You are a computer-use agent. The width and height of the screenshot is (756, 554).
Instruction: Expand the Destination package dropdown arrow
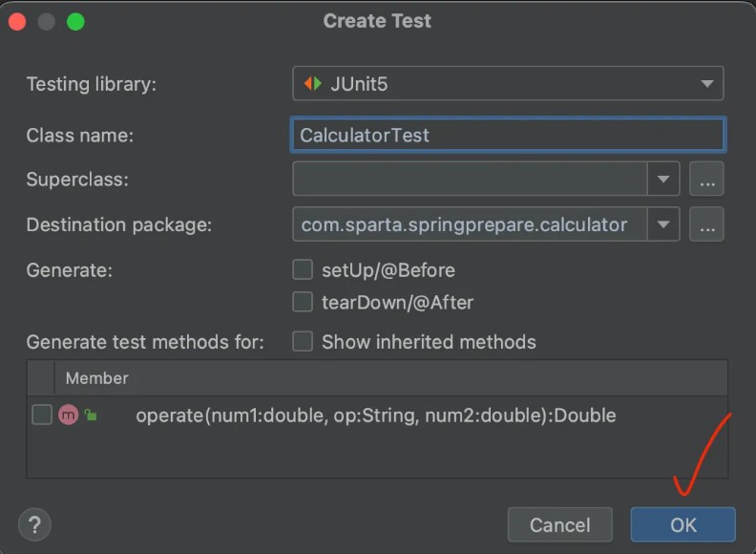pyautogui.click(x=662, y=224)
